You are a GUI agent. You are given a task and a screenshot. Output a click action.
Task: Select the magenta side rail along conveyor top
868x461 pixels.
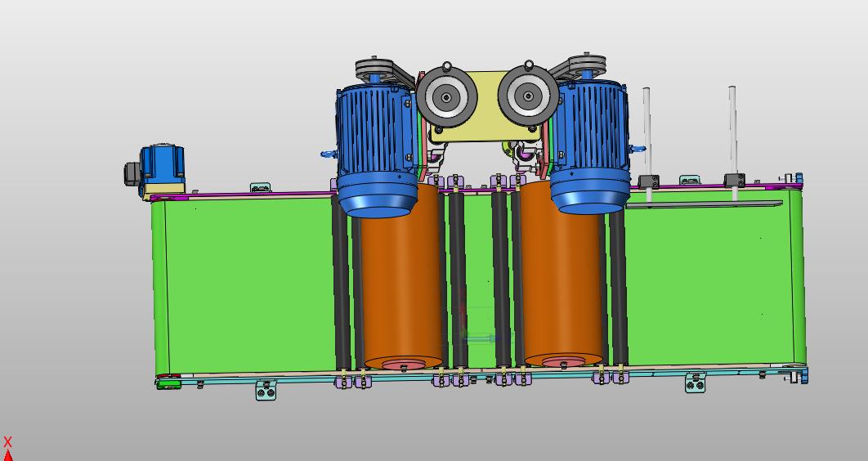pyautogui.click(x=244, y=195)
